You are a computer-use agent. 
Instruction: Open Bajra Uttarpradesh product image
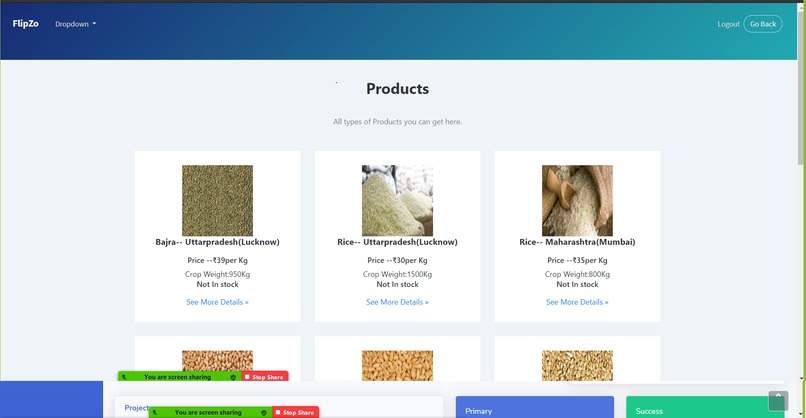pos(217,201)
